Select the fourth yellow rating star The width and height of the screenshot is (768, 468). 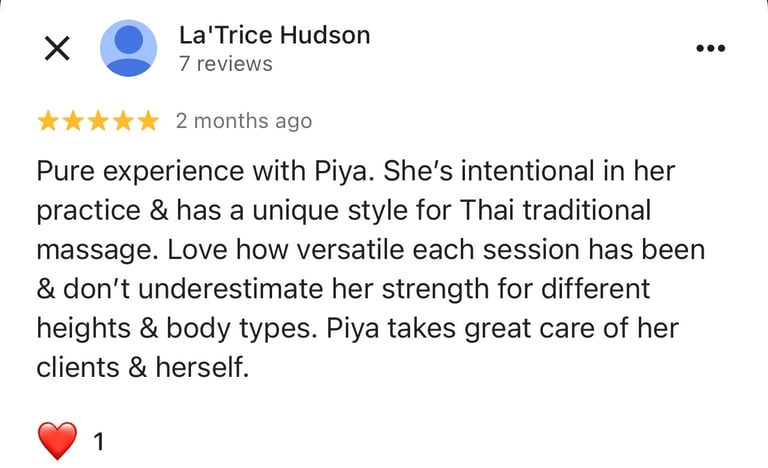pyautogui.click(x=123, y=121)
